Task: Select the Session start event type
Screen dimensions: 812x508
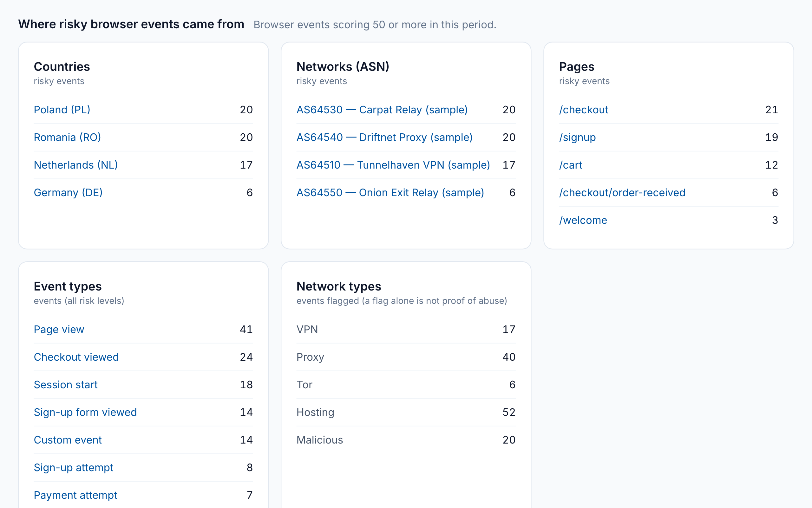Action: 66,384
